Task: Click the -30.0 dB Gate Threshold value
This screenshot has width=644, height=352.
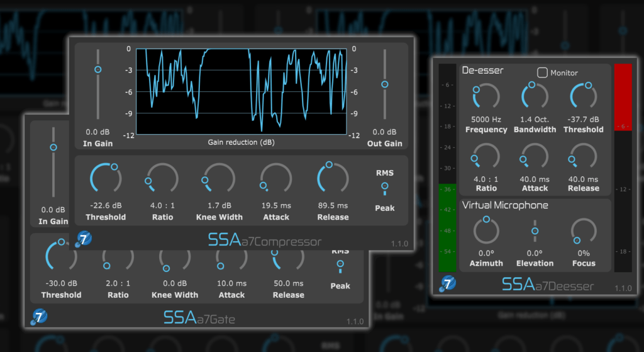Action: pyautogui.click(x=61, y=283)
